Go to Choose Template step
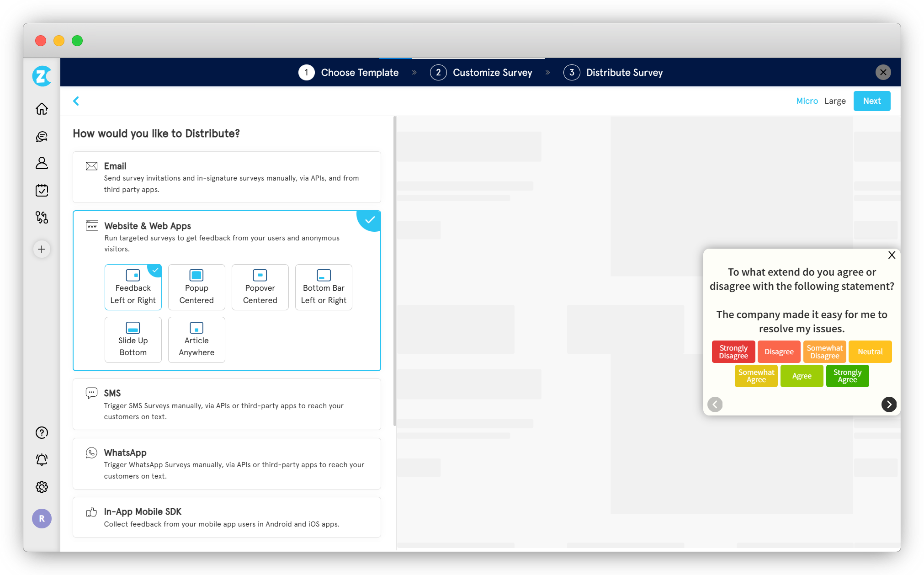Screen dimensions: 924x575 click(x=349, y=72)
